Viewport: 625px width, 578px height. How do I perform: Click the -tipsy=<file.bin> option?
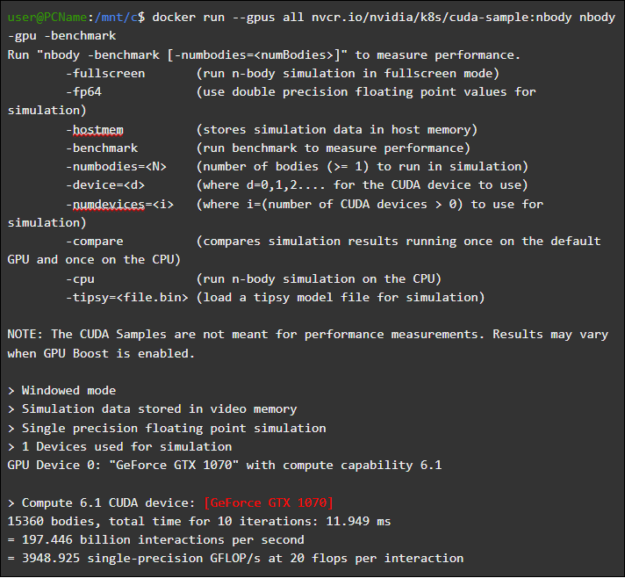tap(127, 297)
